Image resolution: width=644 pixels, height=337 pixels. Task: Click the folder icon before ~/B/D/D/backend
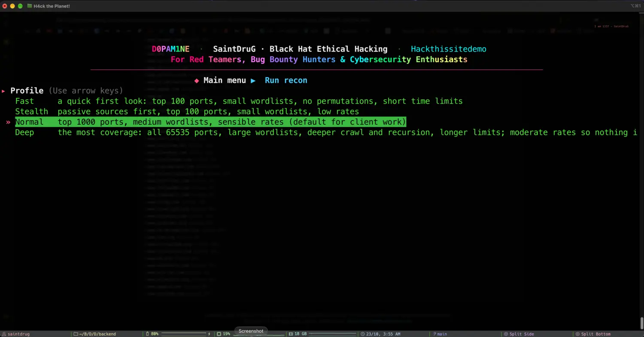tap(76, 334)
